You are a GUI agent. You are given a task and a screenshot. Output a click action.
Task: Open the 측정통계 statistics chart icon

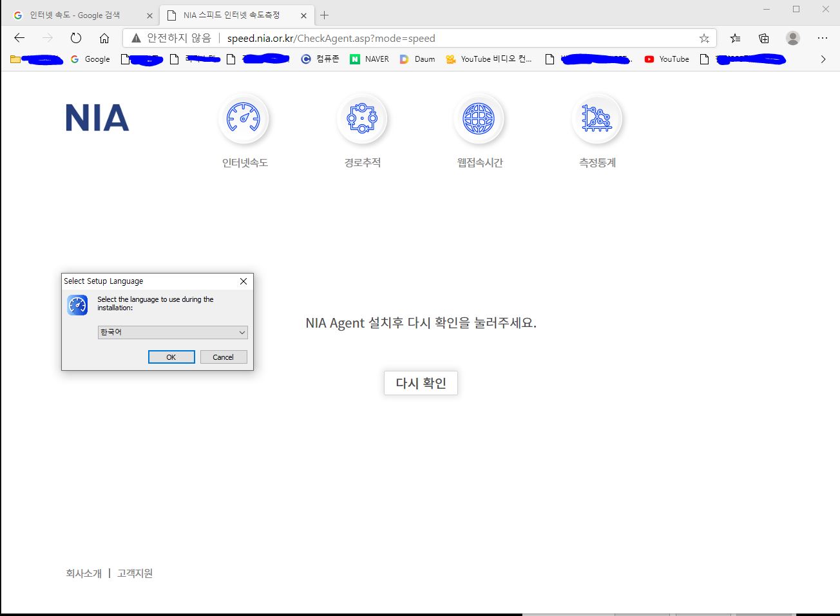pyautogui.click(x=597, y=118)
